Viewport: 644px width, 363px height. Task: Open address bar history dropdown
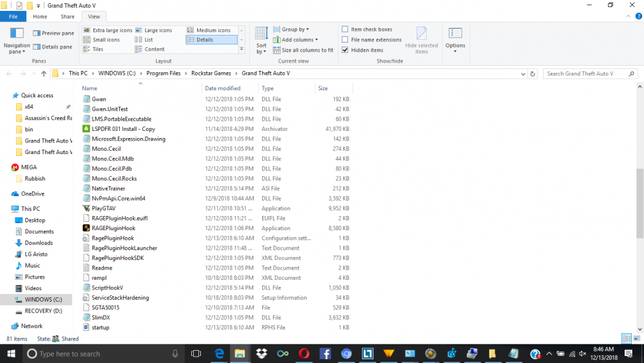[x=523, y=74]
